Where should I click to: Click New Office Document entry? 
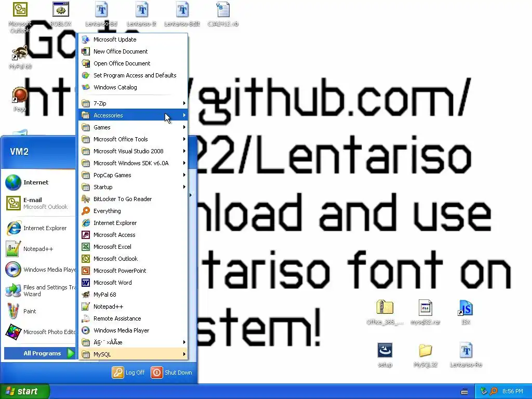coord(133,51)
